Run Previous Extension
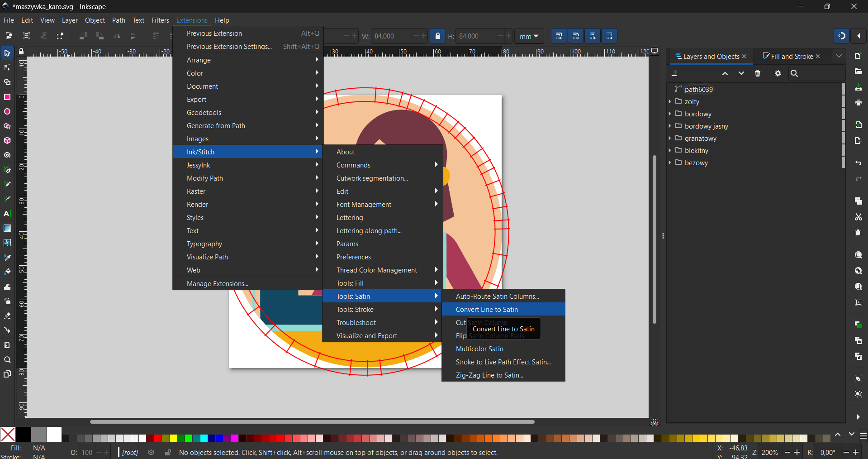 point(248,33)
